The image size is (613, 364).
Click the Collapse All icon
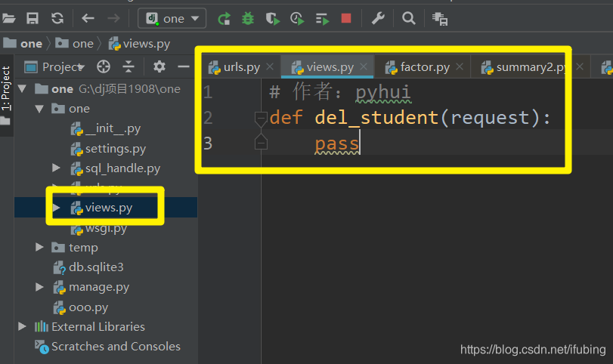tap(128, 66)
